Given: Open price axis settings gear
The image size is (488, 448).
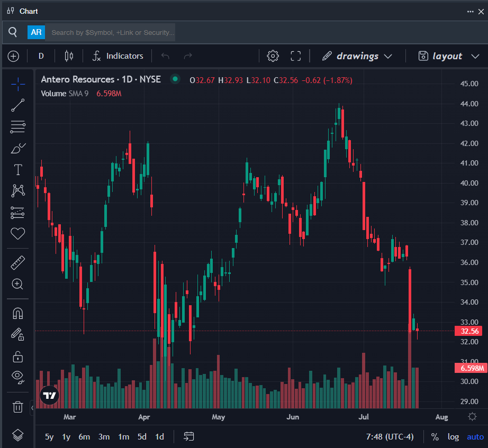Looking at the screenshot, I should [x=472, y=417].
